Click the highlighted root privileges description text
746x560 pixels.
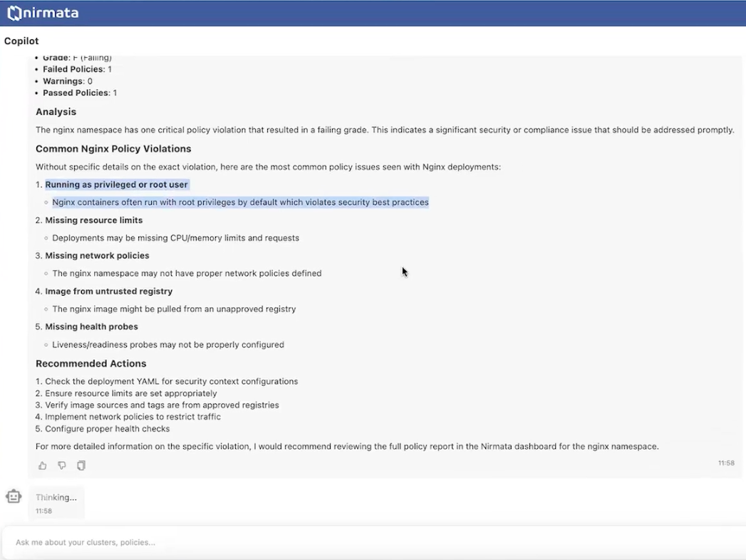coord(240,202)
